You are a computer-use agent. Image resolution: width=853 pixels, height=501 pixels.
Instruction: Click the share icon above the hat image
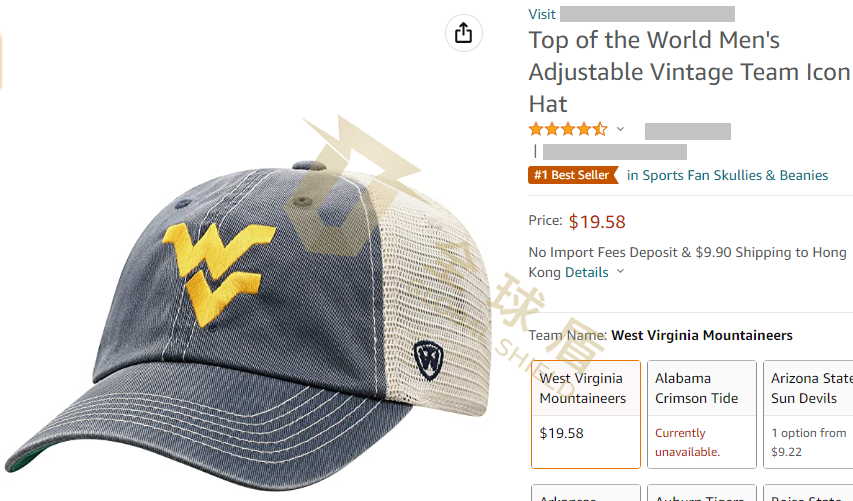[463, 33]
